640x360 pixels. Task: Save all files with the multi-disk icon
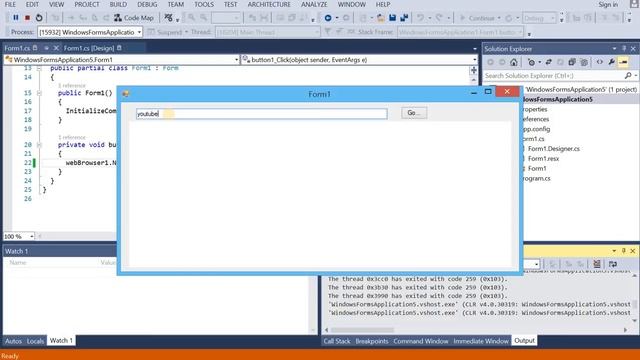[404, 18]
